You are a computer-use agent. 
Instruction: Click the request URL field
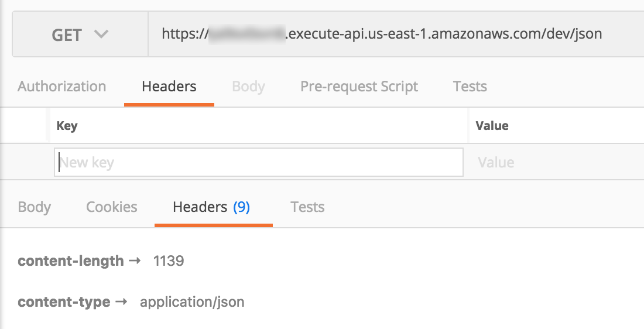click(x=382, y=35)
